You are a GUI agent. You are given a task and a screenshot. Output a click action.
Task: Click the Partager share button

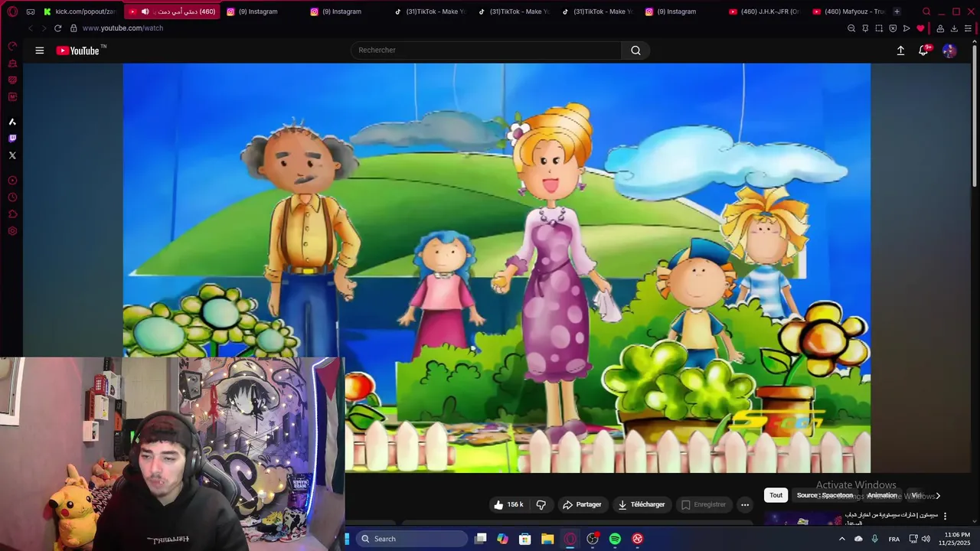click(x=582, y=505)
